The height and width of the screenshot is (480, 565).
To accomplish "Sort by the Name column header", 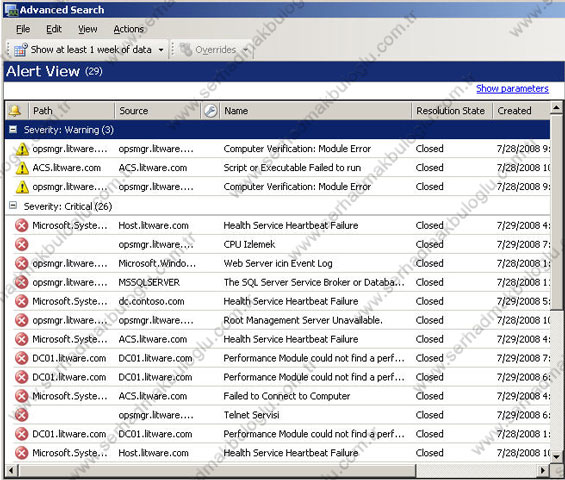I will [x=315, y=111].
